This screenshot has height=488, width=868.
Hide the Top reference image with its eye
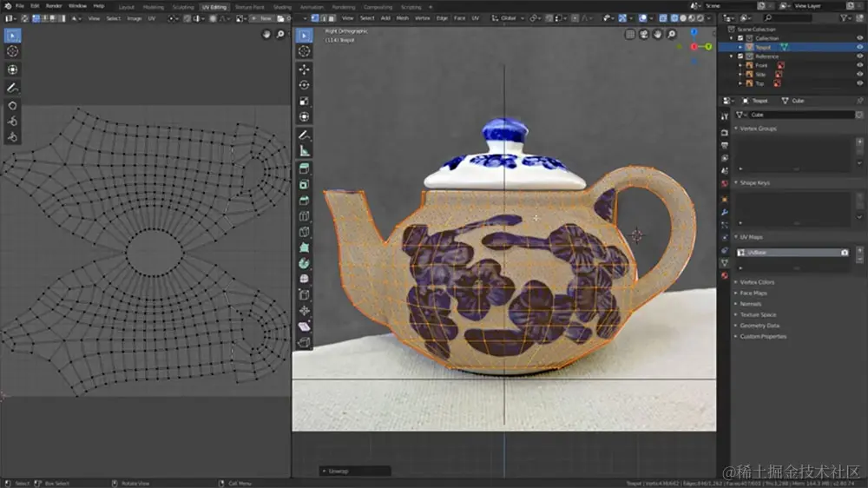pos(859,83)
